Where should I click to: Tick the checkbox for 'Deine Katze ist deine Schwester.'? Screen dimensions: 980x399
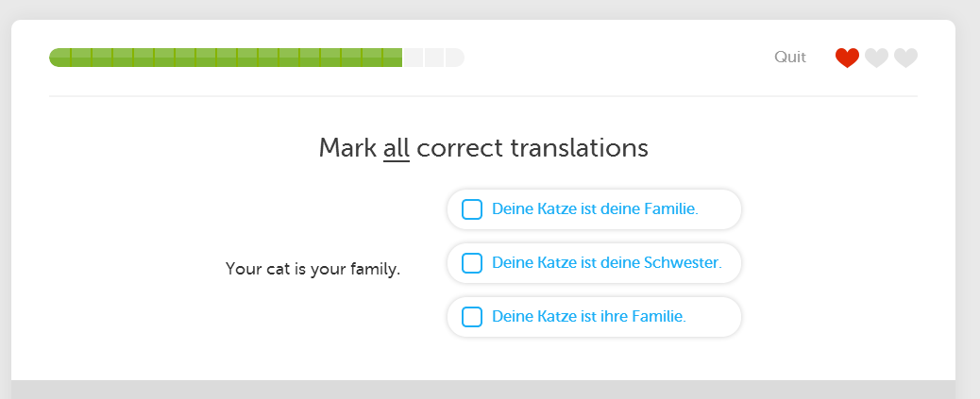[472, 263]
